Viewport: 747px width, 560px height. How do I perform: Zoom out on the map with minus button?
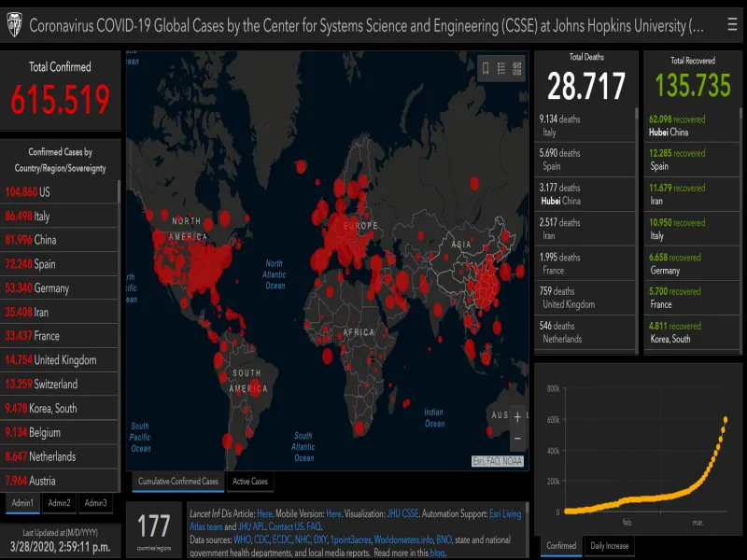517,437
